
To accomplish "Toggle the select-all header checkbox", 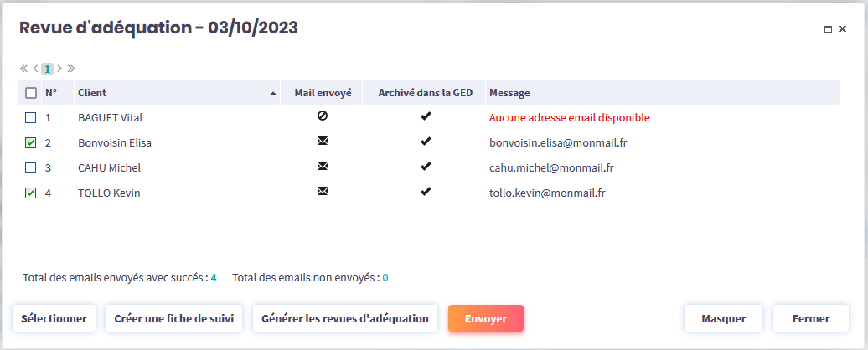I will pos(31,93).
